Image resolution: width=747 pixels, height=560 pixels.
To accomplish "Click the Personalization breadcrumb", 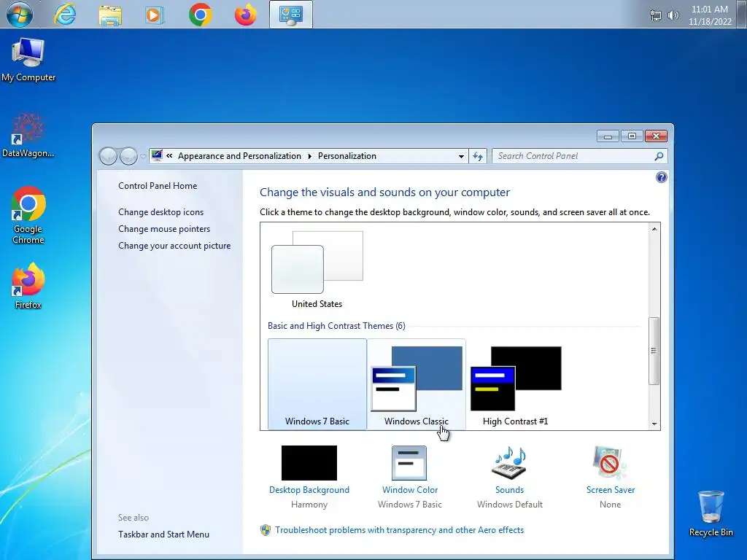I will pyautogui.click(x=347, y=156).
